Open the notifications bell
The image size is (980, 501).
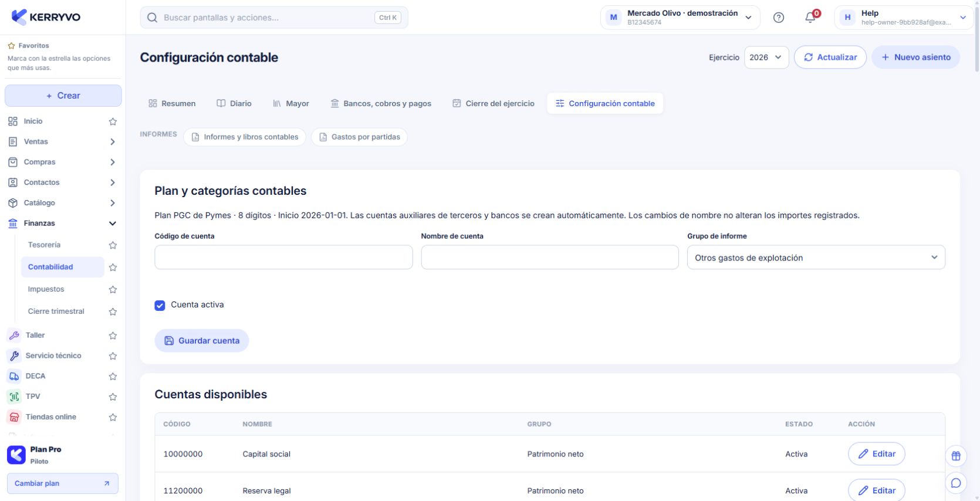coord(810,18)
